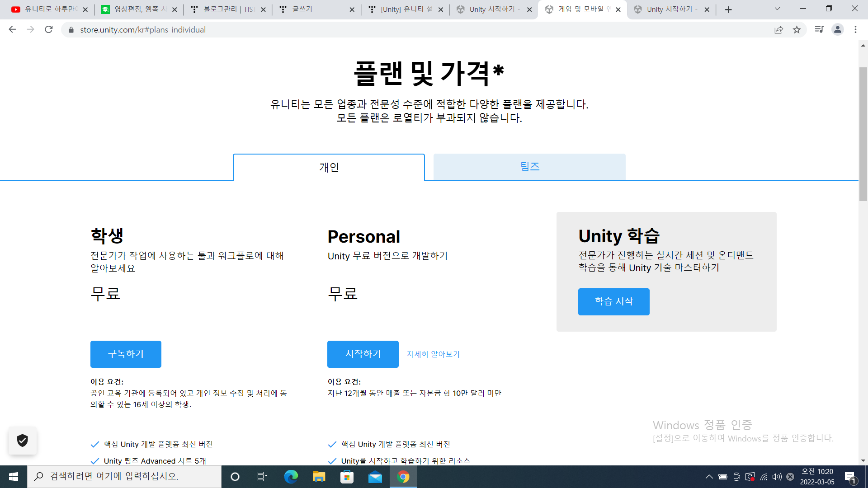This screenshot has height=488, width=868.
Task: Open the Chrome profile avatar icon
Action: [837, 30]
